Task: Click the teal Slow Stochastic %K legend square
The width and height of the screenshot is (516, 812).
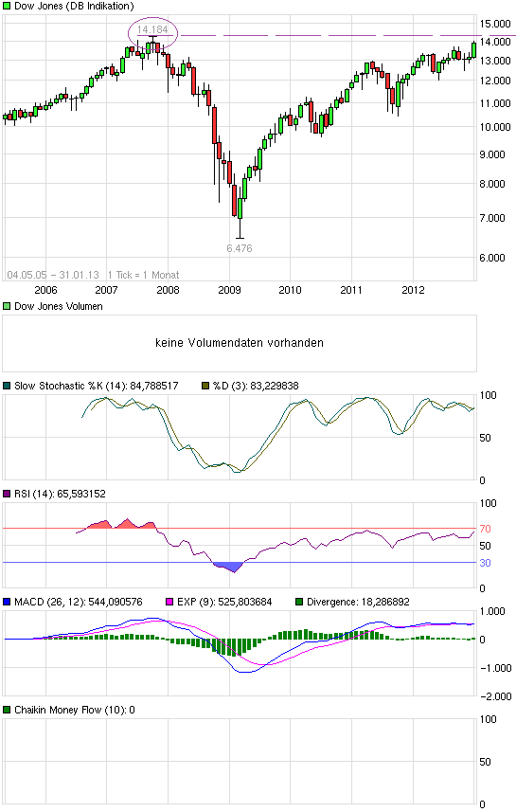Action: (7, 386)
